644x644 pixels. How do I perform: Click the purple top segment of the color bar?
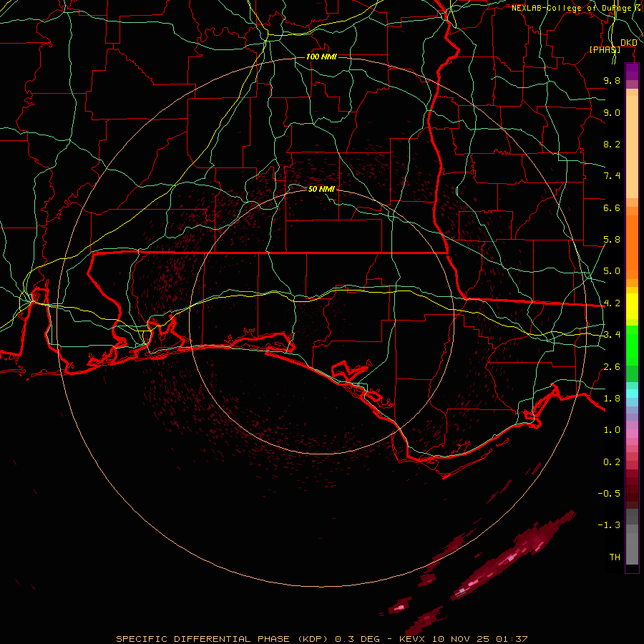632,72
